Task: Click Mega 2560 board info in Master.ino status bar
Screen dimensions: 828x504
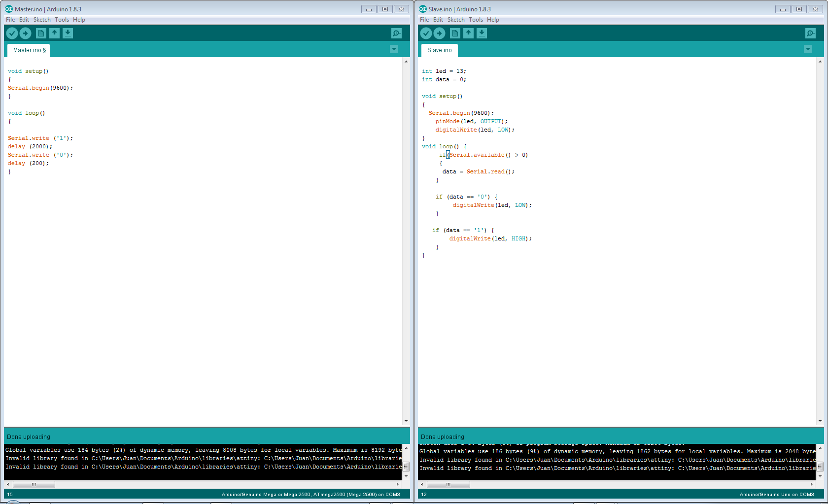Action: pos(310,494)
